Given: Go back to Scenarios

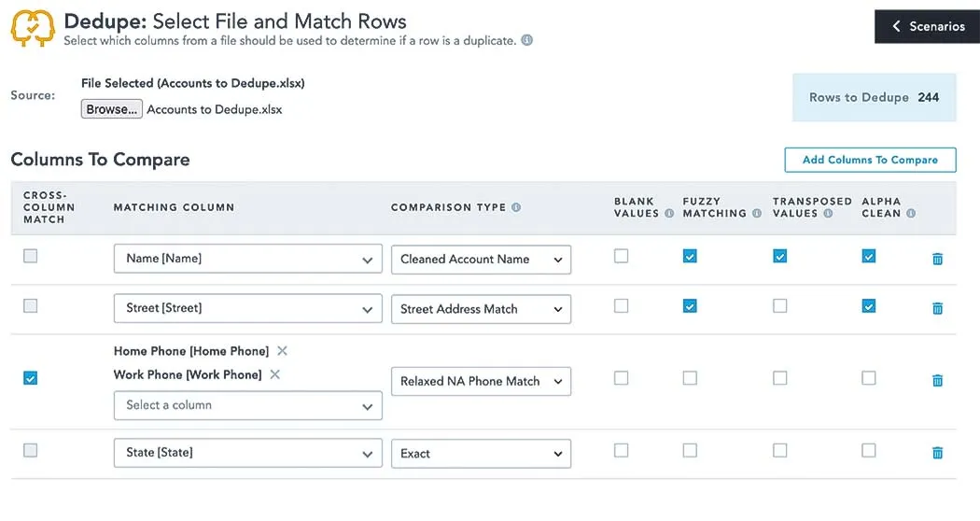Looking at the screenshot, I should (x=927, y=26).
